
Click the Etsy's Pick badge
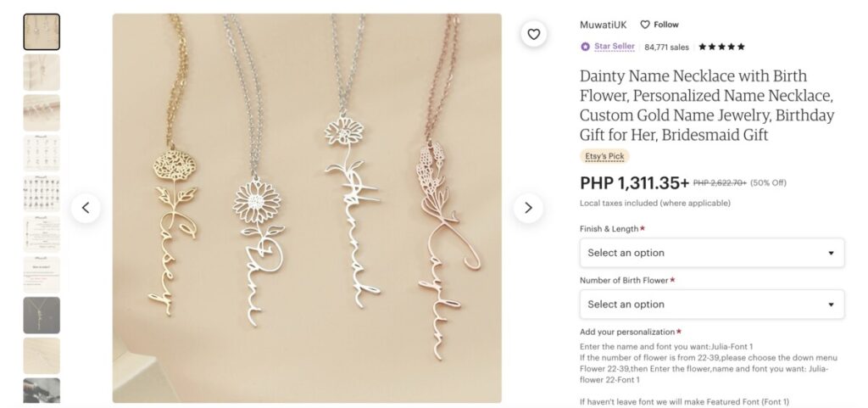(x=604, y=157)
